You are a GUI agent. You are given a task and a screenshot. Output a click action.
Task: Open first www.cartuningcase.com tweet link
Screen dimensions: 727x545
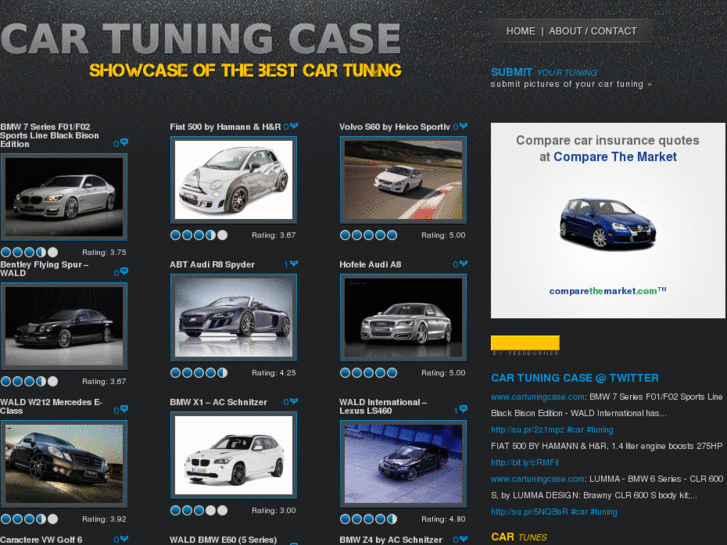538,397
